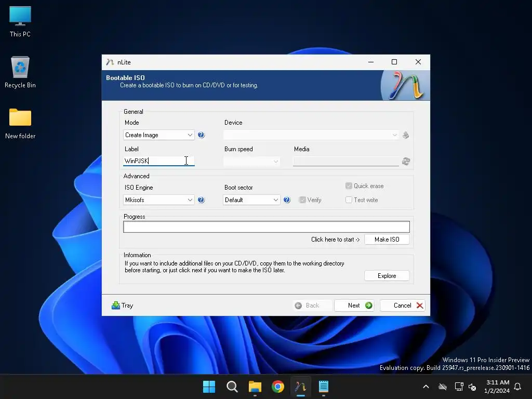
Task: Minimize the nLite window
Action: pyautogui.click(x=371, y=62)
